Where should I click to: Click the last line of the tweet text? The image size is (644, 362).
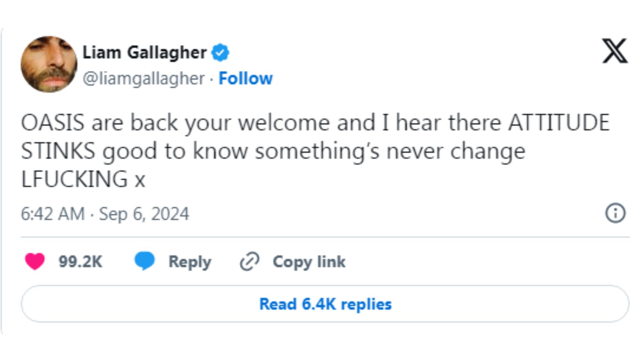pyautogui.click(x=83, y=179)
